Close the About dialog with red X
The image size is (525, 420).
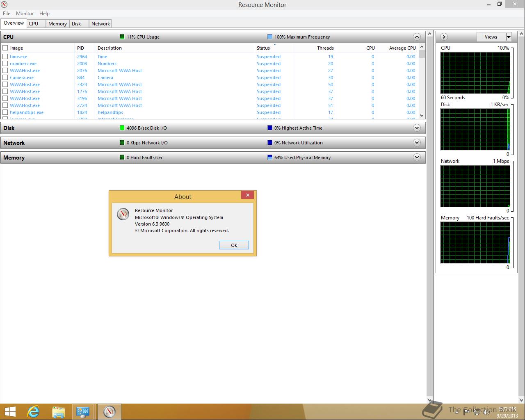point(247,195)
